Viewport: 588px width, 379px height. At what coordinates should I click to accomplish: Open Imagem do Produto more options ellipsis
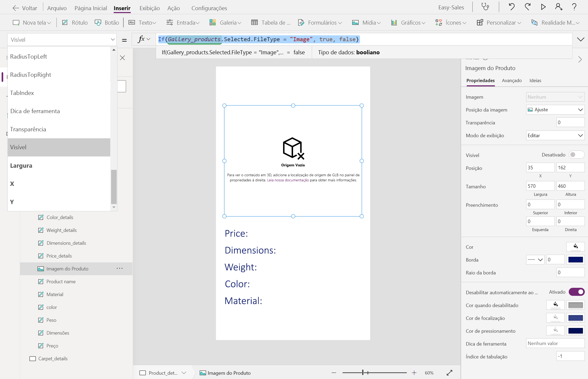coord(120,268)
